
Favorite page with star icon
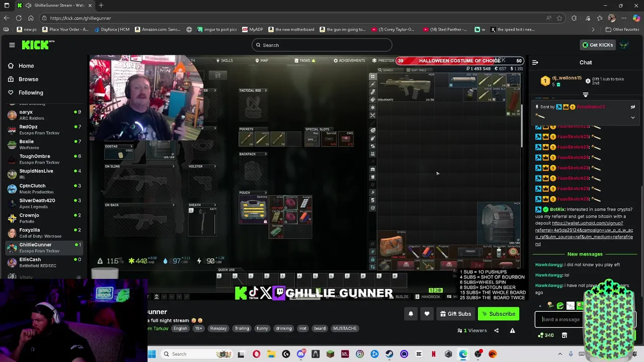click(559, 18)
